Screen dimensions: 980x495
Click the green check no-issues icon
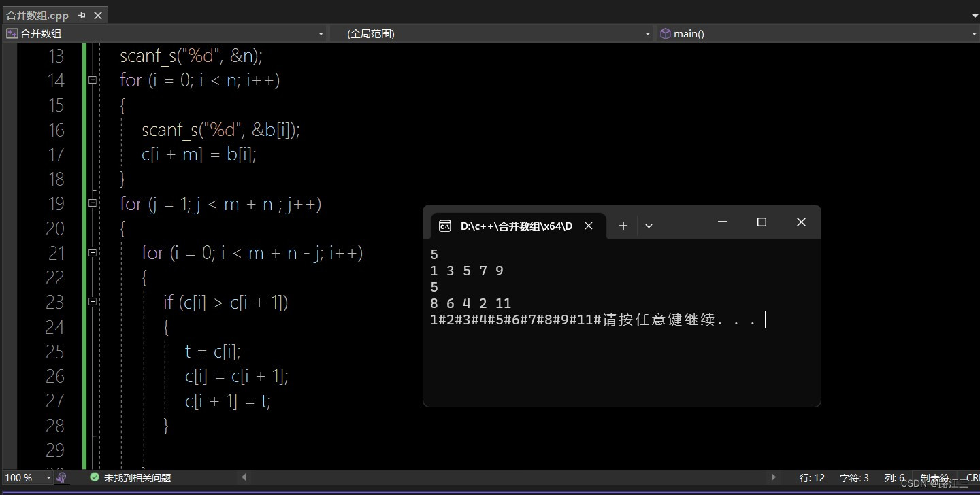coord(95,478)
